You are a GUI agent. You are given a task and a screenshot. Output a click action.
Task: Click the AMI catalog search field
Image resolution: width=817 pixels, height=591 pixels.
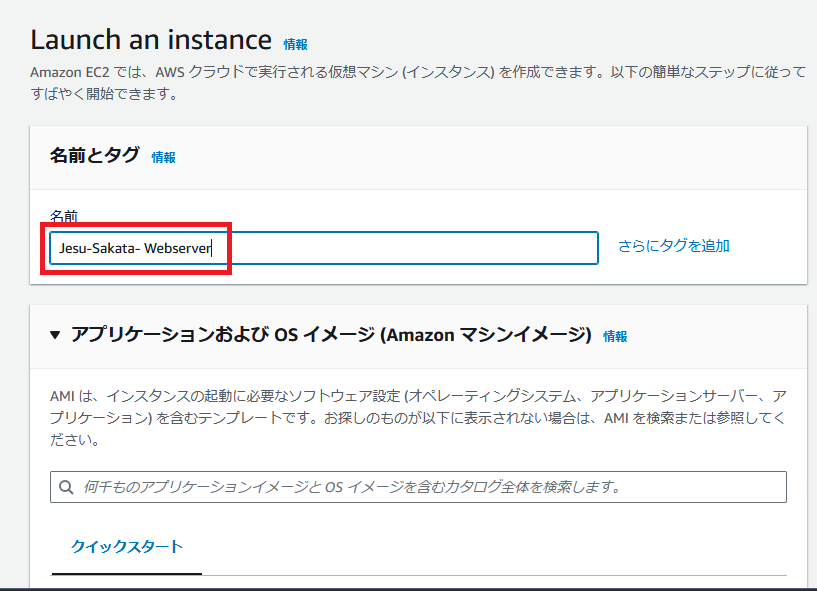coord(418,487)
